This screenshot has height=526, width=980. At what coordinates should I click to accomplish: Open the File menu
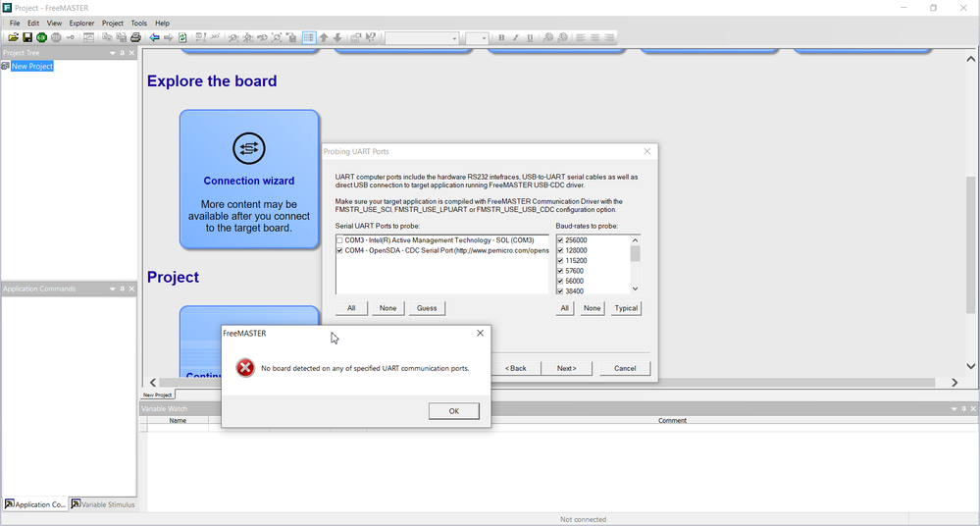[x=15, y=24]
